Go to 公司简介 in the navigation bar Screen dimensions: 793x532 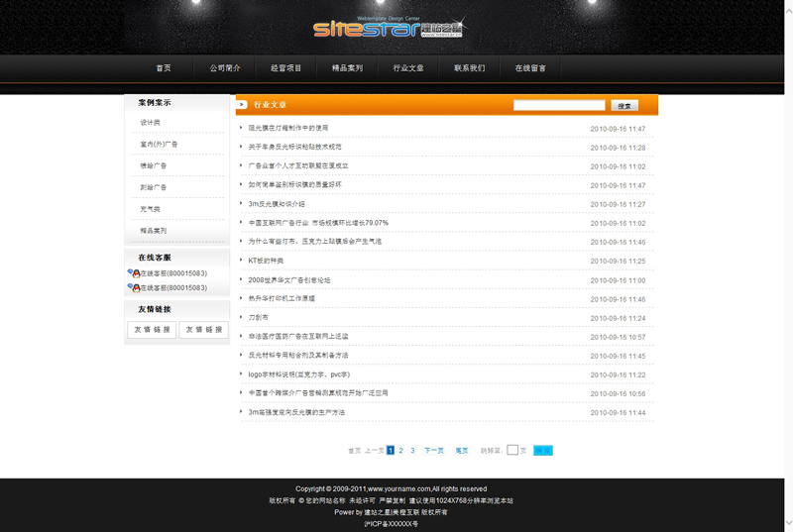[x=225, y=68]
